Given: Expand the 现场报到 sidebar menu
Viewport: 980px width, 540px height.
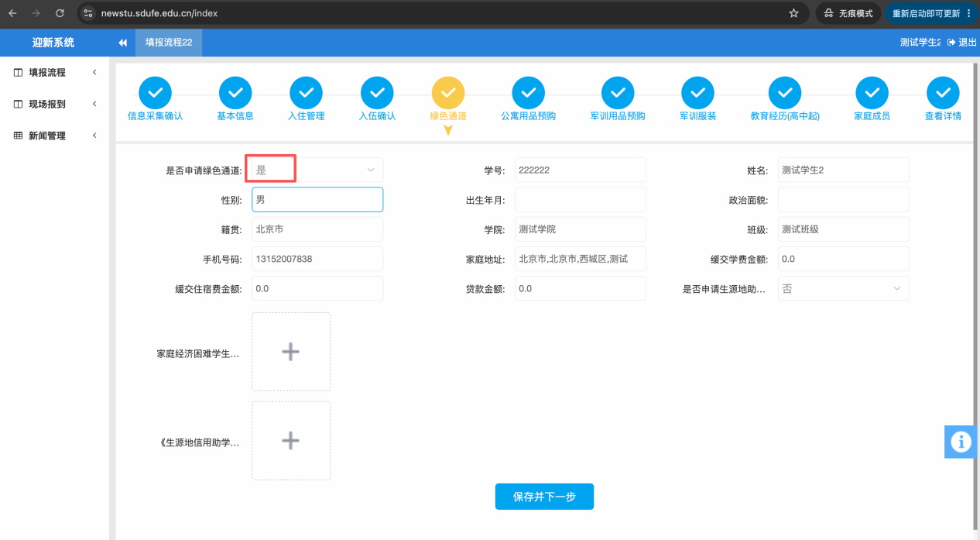Looking at the screenshot, I should pos(55,104).
